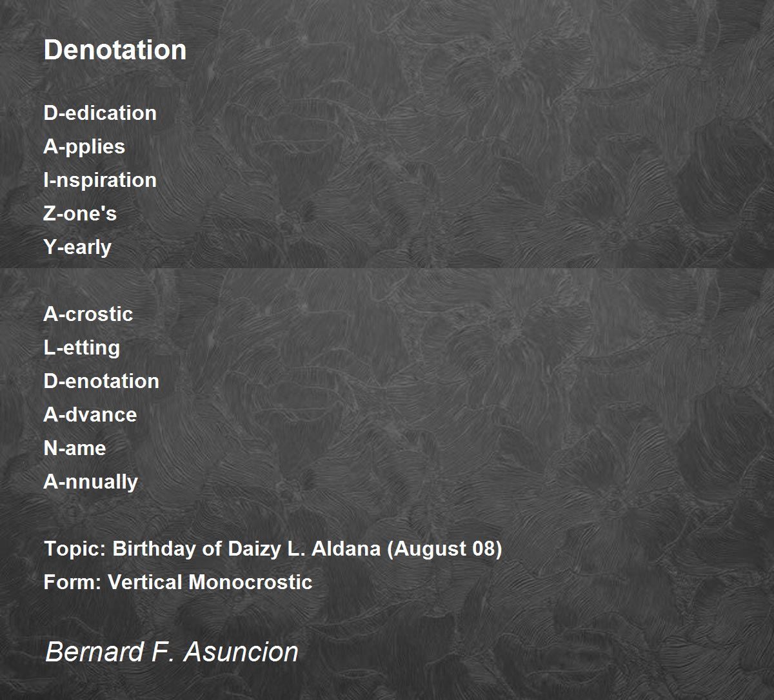This screenshot has height=700, width=774.
Task: Click the line "D-edication"
Action: pyautogui.click(x=100, y=113)
